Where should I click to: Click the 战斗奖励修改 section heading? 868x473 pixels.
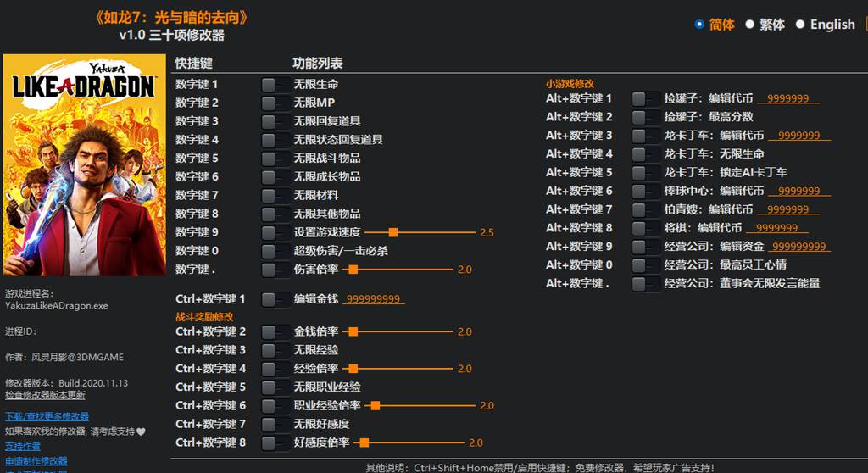coord(204,317)
